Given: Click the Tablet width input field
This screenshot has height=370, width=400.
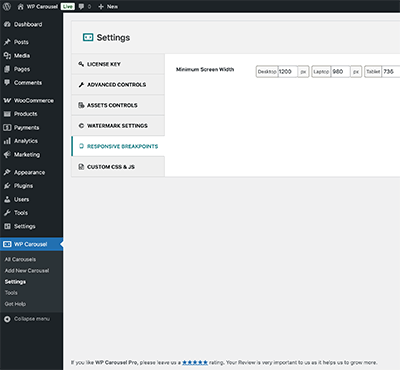Looking at the screenshot, I should pos(391,71).
